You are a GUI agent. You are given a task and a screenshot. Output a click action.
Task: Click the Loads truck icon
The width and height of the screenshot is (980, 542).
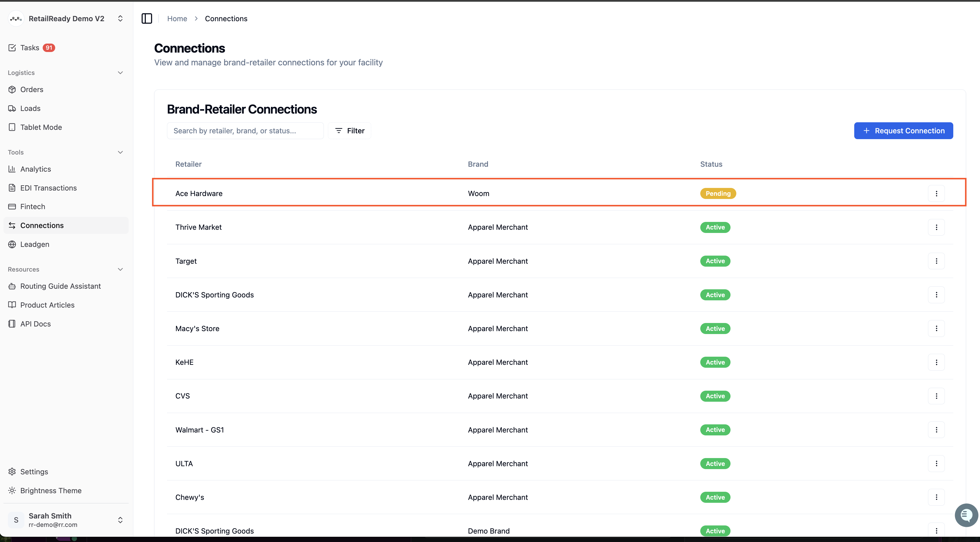tap(12, 108)
